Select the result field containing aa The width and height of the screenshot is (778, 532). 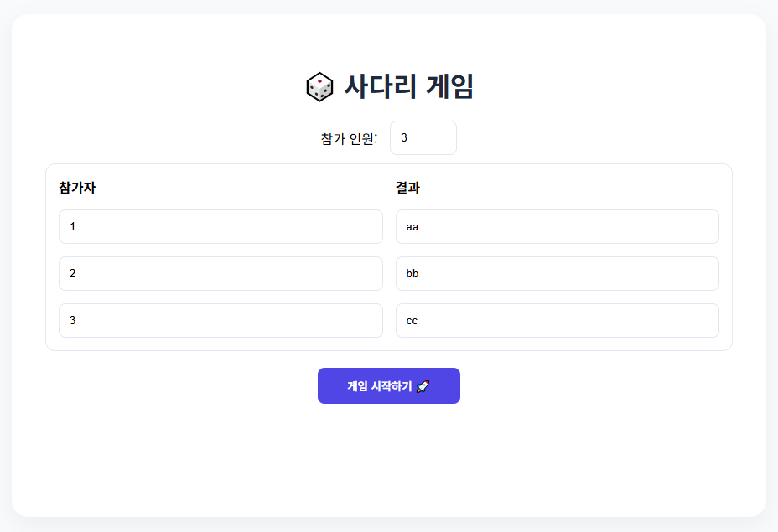pyautogui.click(x=557, y=226)
